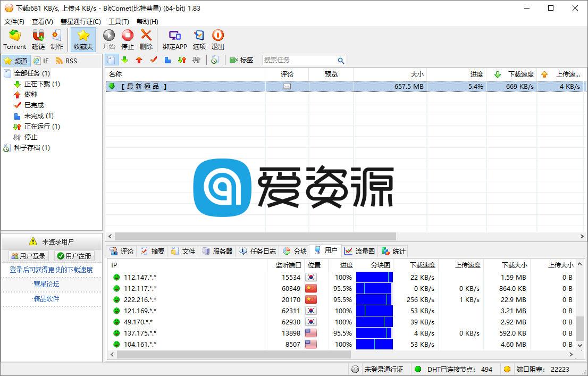Switch to the 服务器 servers tab
The height and width of the screenshot is (376, 588).
coord(216,250)
